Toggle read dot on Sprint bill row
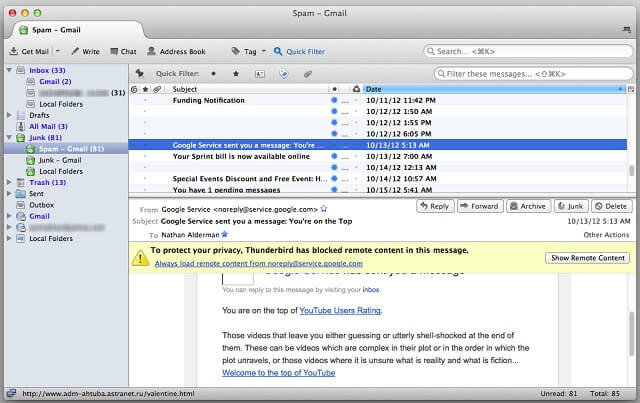The width and height of the screenshot is (640, 403). pos(334,156)
